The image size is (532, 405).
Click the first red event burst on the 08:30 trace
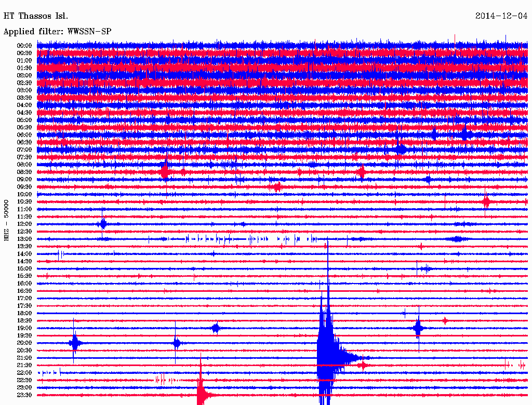point(165,172)
